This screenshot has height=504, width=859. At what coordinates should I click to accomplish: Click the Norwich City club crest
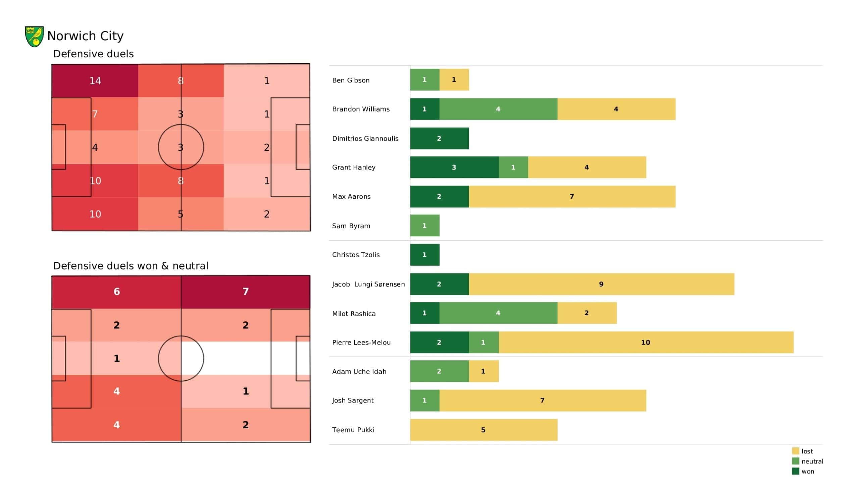(x=34, y=37)
